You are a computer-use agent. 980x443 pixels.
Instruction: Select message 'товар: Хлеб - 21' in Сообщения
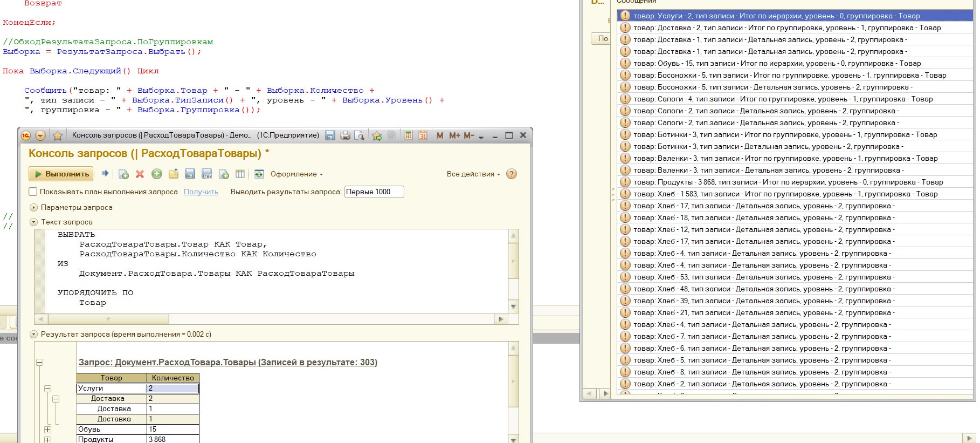click(x=795, y=312)
